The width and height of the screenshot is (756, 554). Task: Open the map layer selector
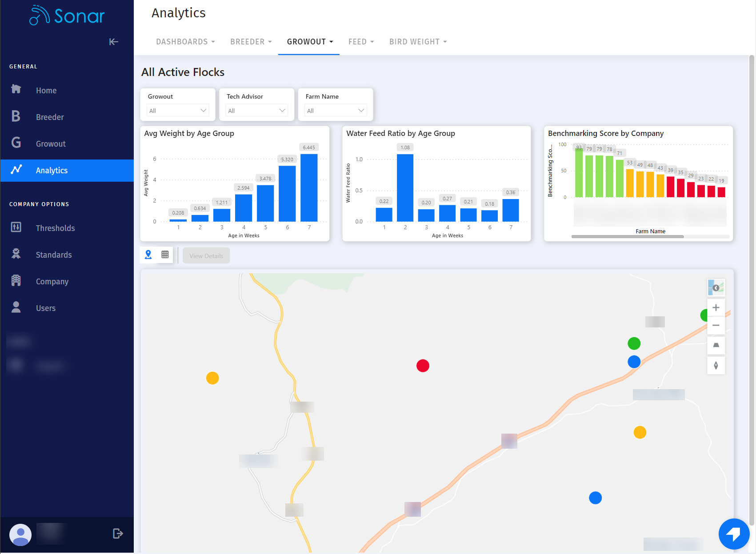tap(716, 288)
